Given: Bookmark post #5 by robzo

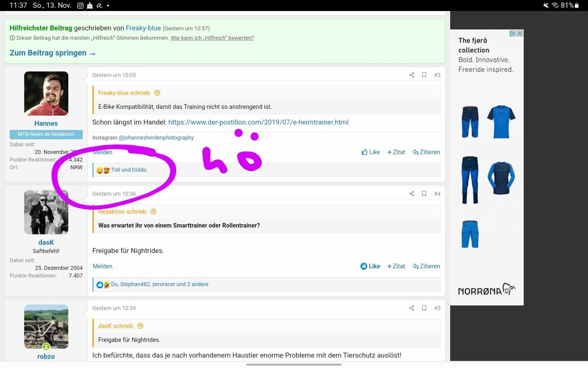Looking at the screenshot, I should click(x=424, y=308).
